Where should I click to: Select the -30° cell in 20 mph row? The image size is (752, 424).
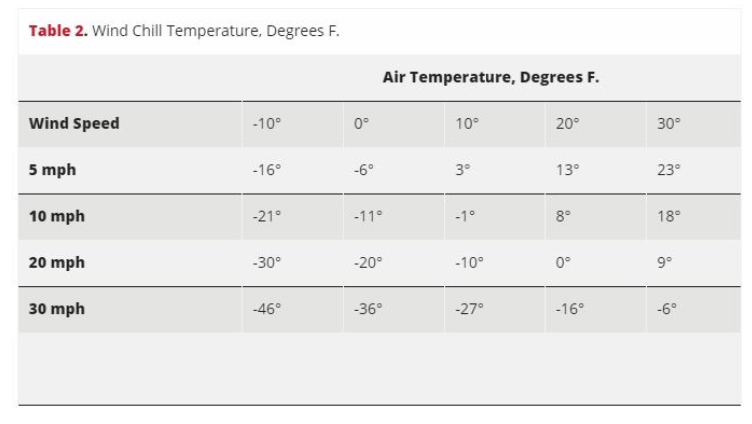268,263
